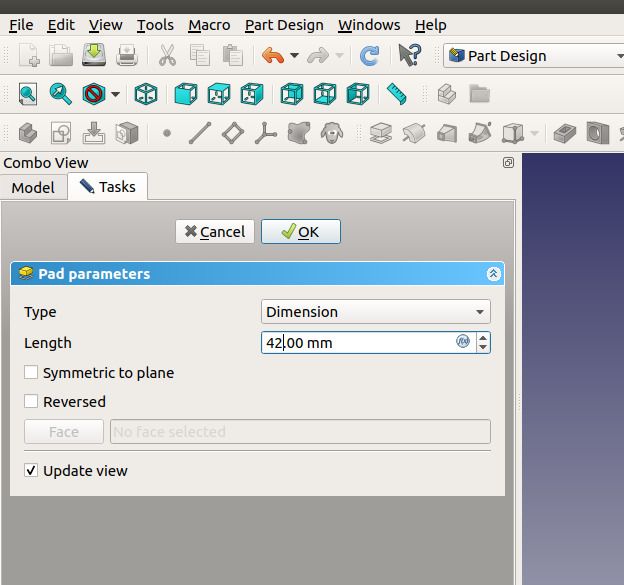Open the Draw Style dropdown arrow

pyautogui.click(x=115, y=94)
